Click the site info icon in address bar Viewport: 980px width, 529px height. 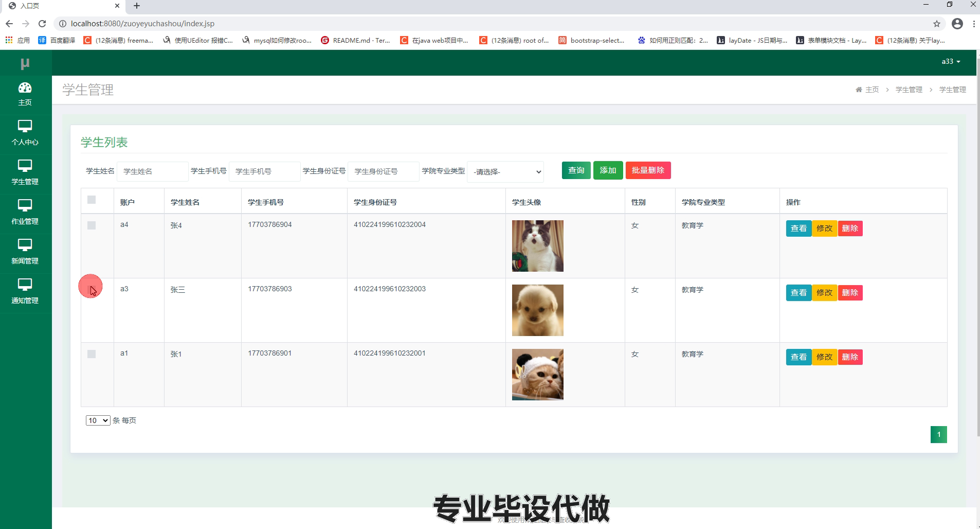(62, 24)
